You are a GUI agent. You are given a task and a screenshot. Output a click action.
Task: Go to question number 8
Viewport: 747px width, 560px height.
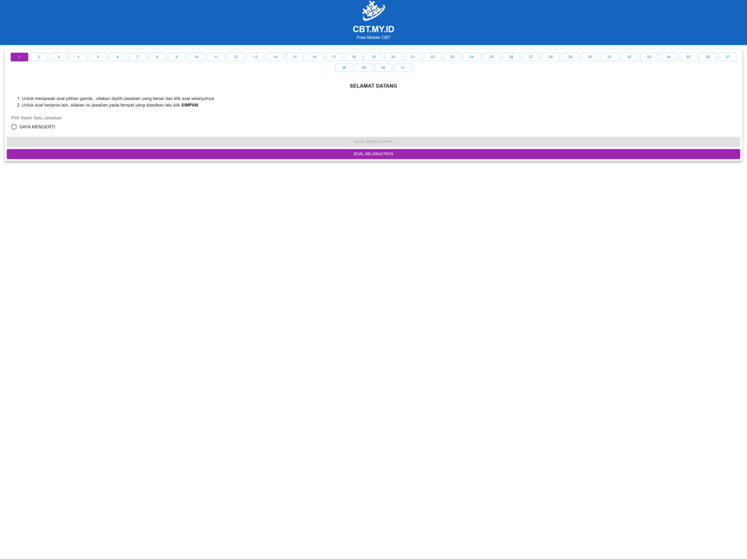click(x=157, y=57)
